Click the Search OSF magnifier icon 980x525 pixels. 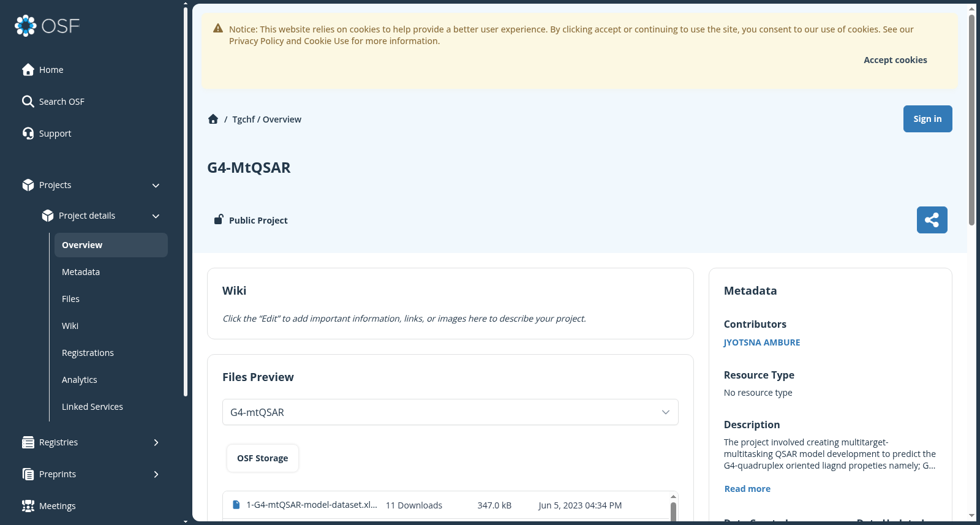(x=28, y=102)
